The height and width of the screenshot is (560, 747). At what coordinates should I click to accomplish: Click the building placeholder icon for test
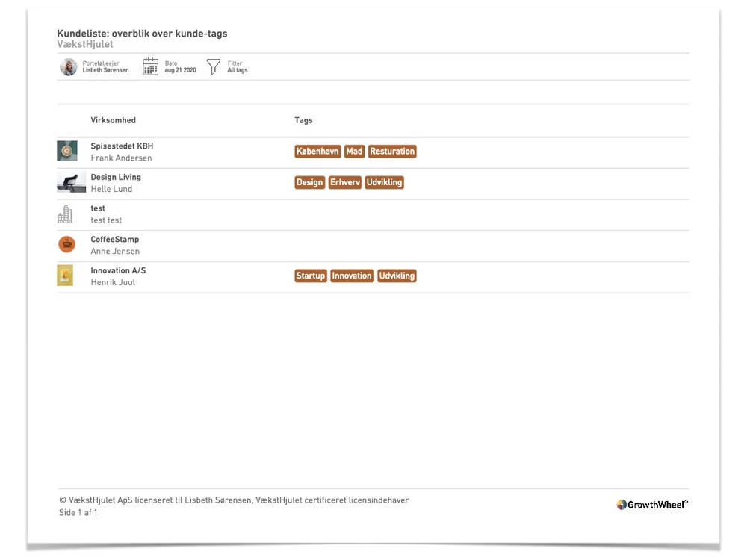(x=65, y=214)
